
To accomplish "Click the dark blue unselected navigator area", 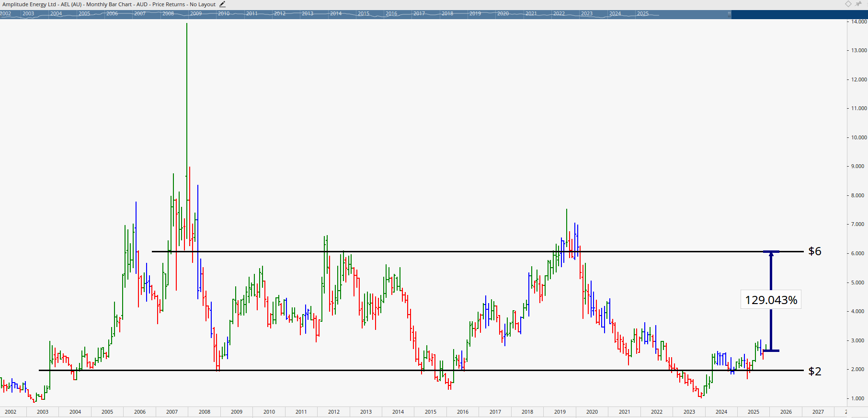I will tap(799, 14).
